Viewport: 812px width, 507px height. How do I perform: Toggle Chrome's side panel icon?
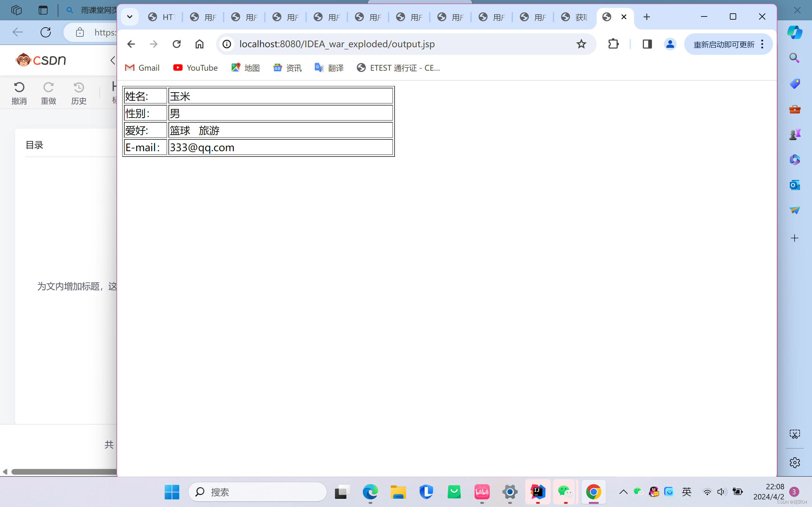pyautogui.click(x=647, y=44)
